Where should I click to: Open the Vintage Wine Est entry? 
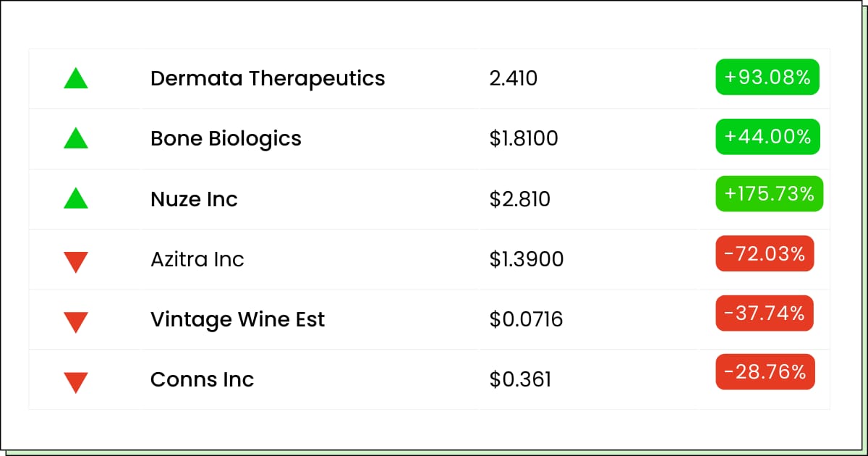(x=238, y=319)
